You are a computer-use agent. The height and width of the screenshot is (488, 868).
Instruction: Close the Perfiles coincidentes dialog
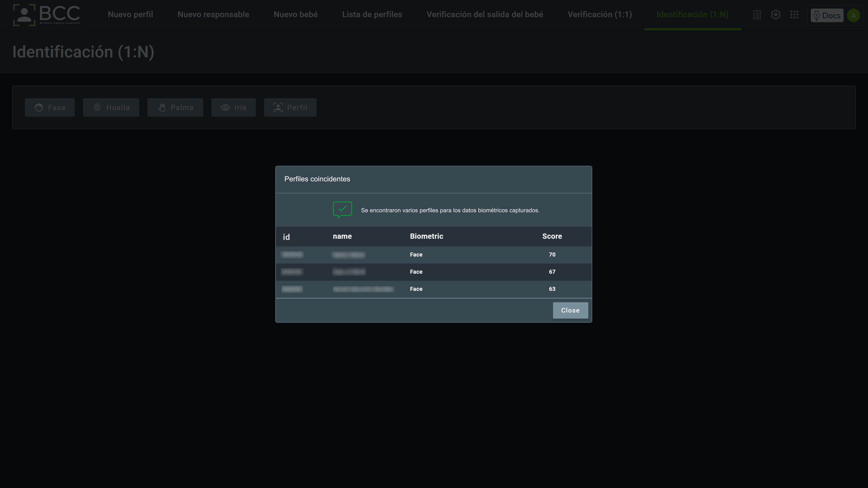571,310
